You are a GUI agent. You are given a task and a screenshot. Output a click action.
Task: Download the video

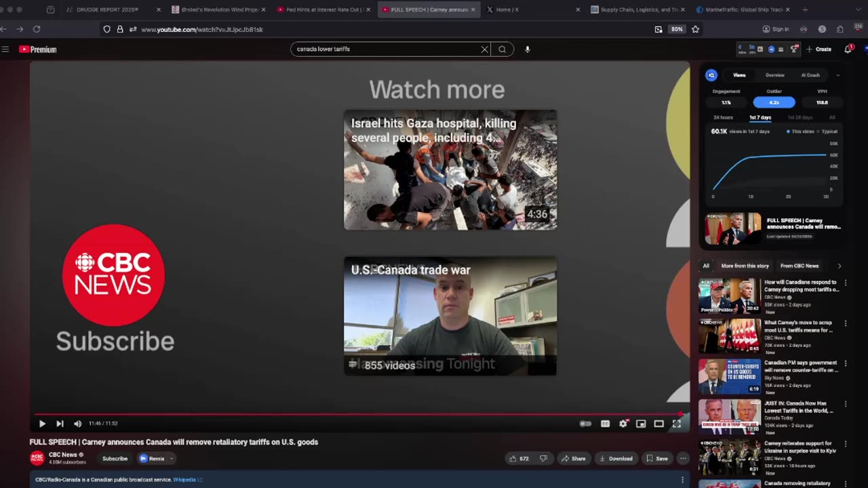[x=616, y=459]
